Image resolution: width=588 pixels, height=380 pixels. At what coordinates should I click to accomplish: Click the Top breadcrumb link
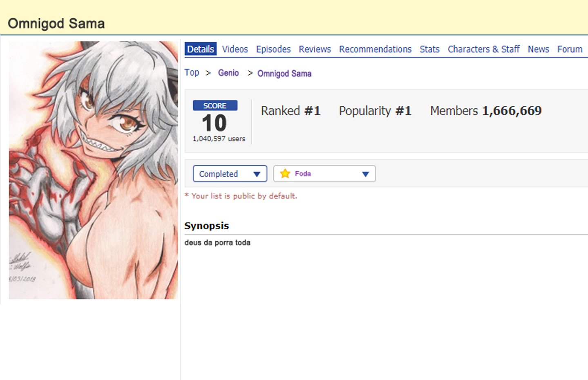(x=192, y=72)
